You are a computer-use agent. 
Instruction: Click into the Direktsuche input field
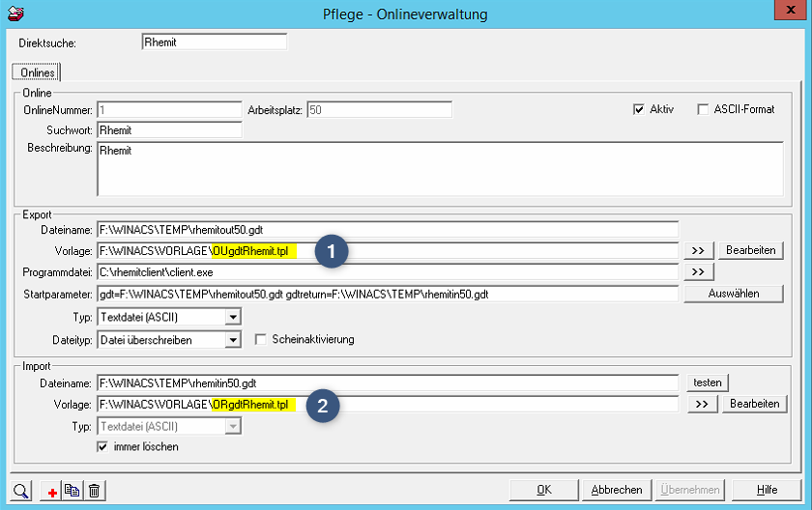pos(214,42)
